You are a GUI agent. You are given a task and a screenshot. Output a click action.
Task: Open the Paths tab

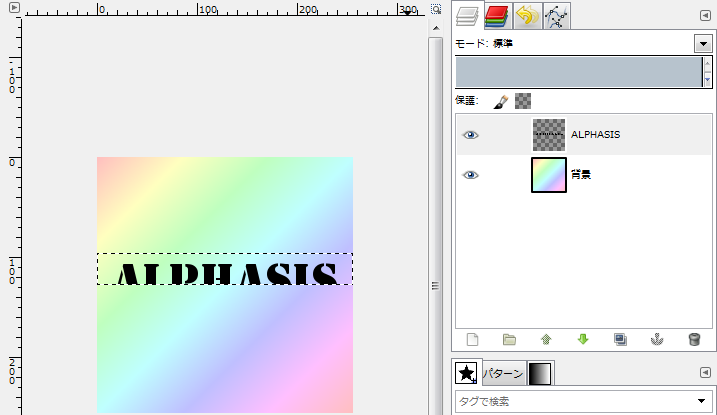(x=556, y=16)
